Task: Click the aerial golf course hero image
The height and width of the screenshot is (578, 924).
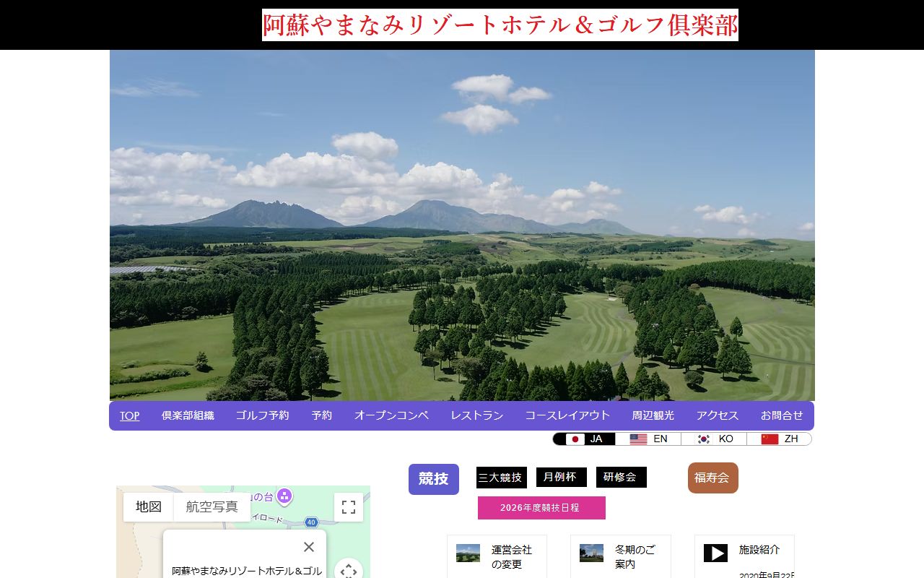Action: tap(462, 225)
